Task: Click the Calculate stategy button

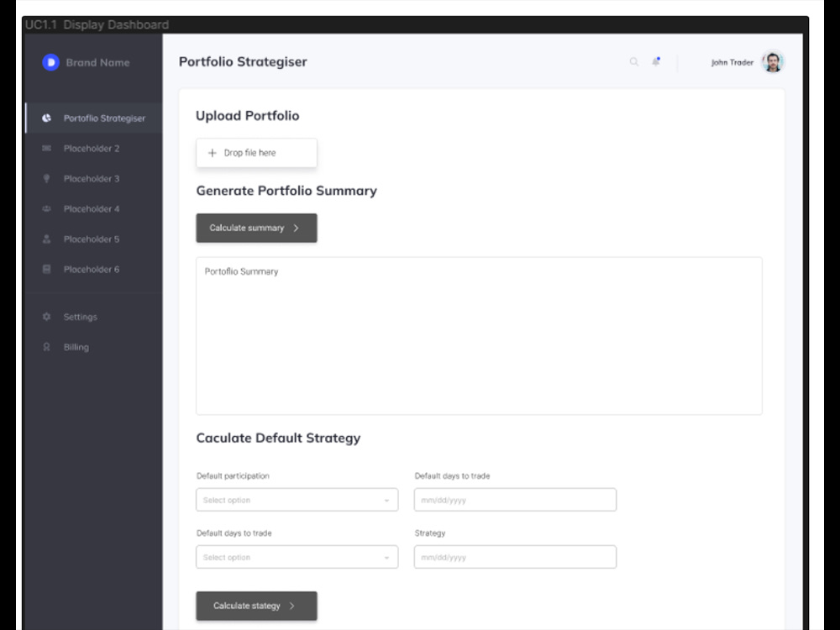Action: (x=256, y=606)
